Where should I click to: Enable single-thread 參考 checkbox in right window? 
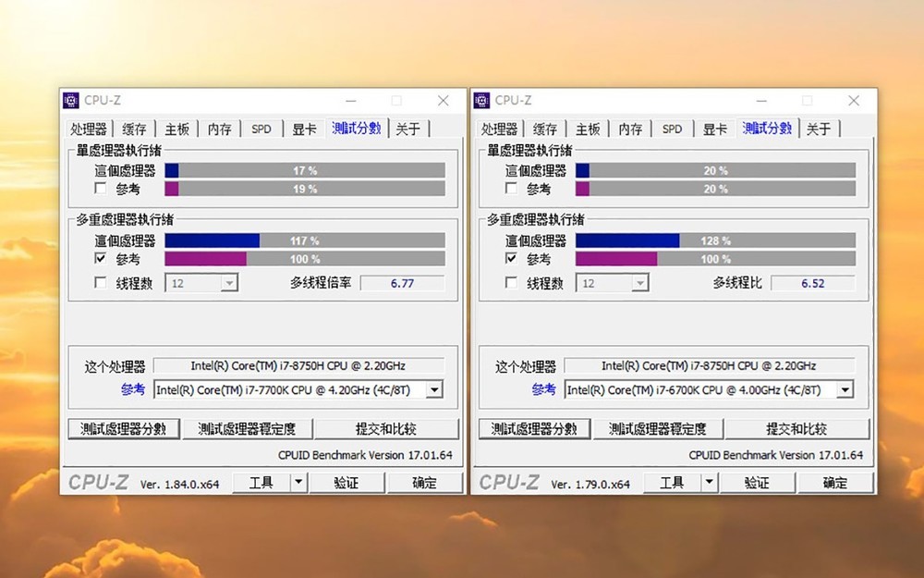tap(512, 188)
